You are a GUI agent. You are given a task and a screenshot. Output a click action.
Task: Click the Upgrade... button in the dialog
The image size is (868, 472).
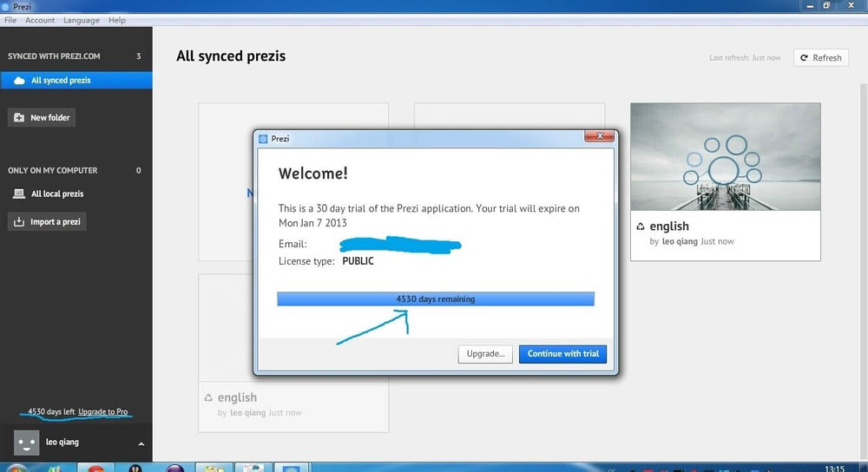pos(485,354)
